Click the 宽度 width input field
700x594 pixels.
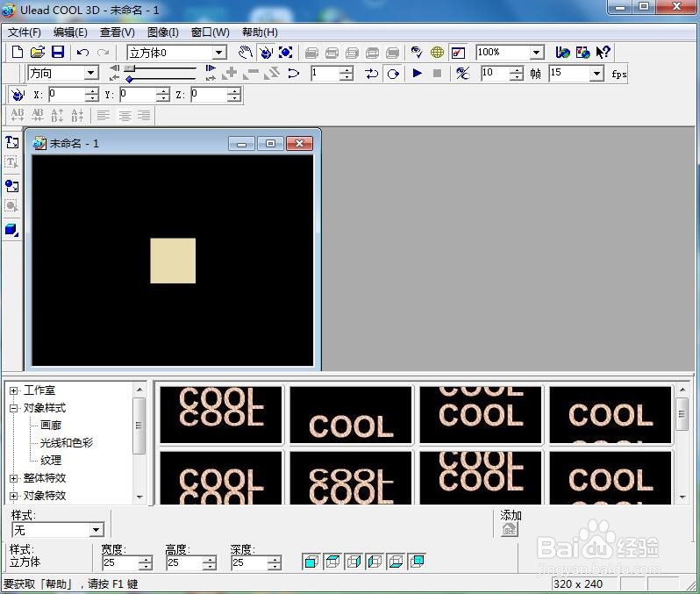[x=120, y=562]
